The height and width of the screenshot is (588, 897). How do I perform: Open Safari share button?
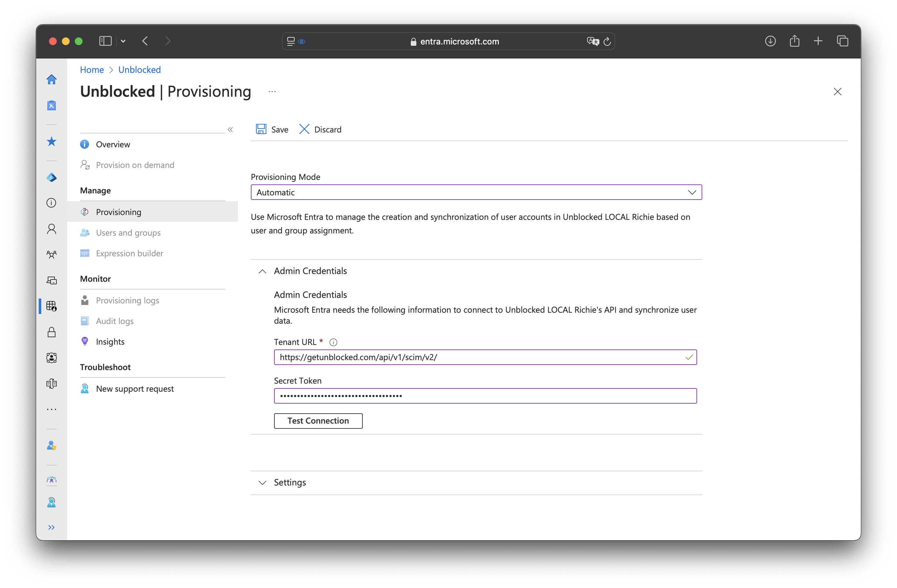794,41
